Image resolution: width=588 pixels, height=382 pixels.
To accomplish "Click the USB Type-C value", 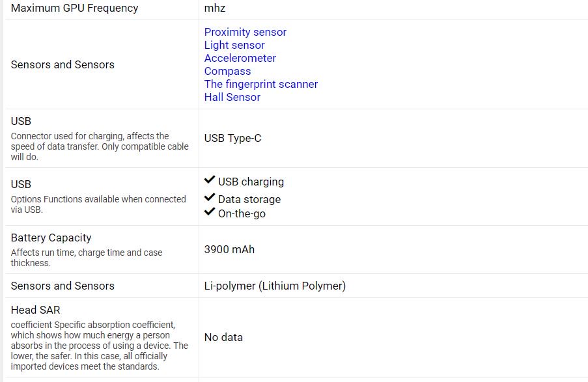I will click(232, 138).
